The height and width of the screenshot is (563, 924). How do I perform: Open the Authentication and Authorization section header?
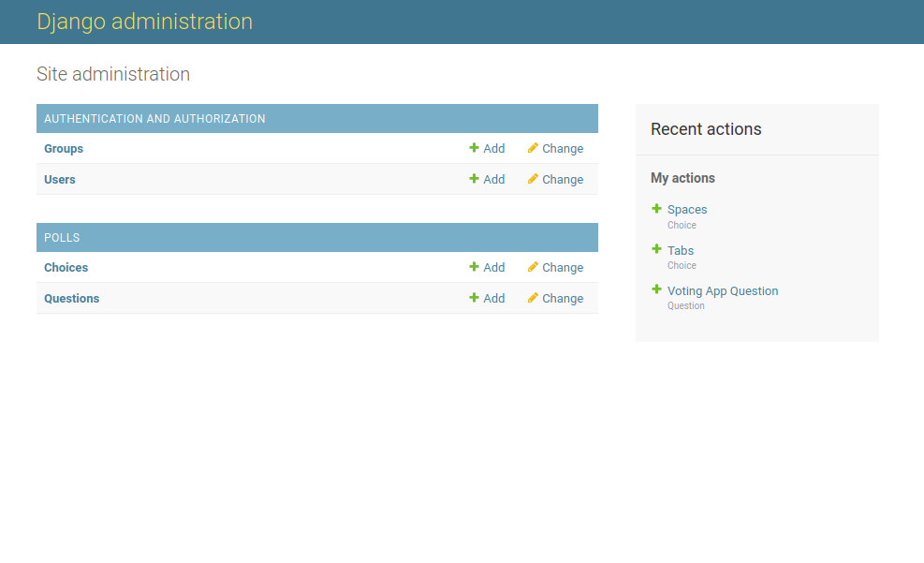(x=154, y=118)
